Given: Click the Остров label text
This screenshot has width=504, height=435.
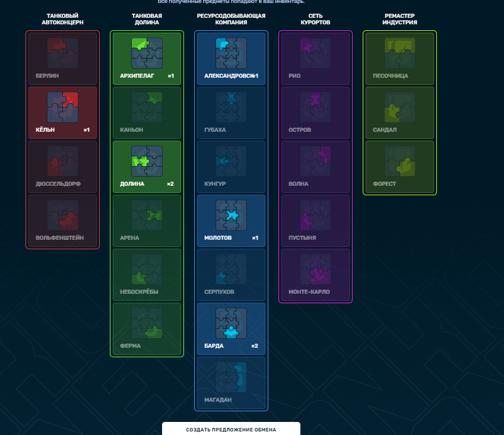Looking at the screenshot, I should (x=300, y=130).
